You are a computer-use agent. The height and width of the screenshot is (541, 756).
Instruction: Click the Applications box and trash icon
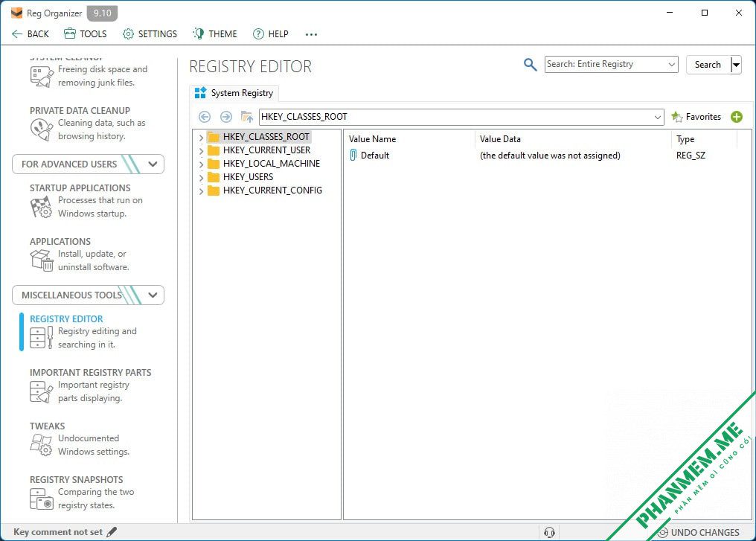click(42, 260)
